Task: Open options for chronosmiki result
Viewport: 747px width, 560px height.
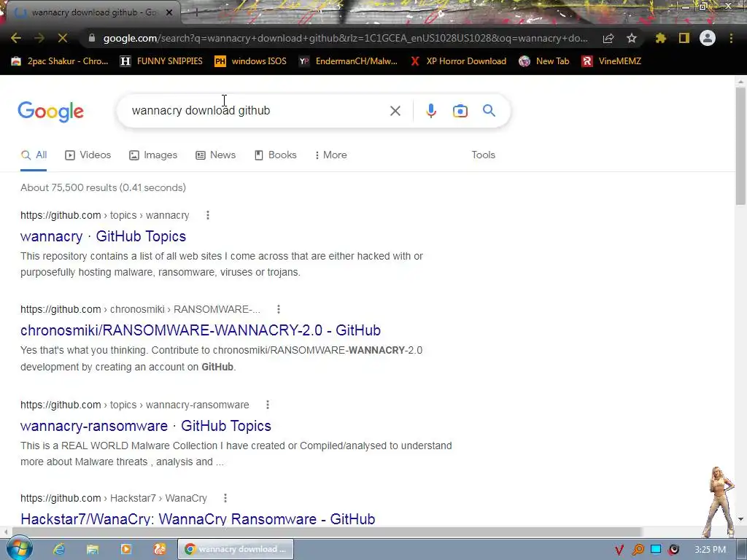Action: [x=279, y=309]
